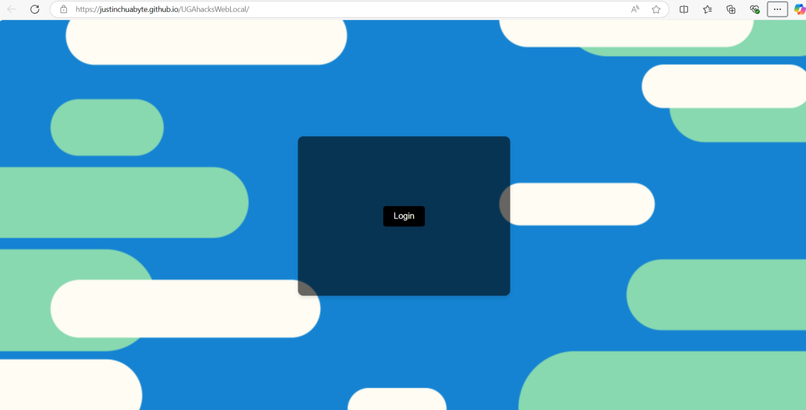
Task: Open the Settings and more ellipsis menu
Action: [x=777, y=9]
